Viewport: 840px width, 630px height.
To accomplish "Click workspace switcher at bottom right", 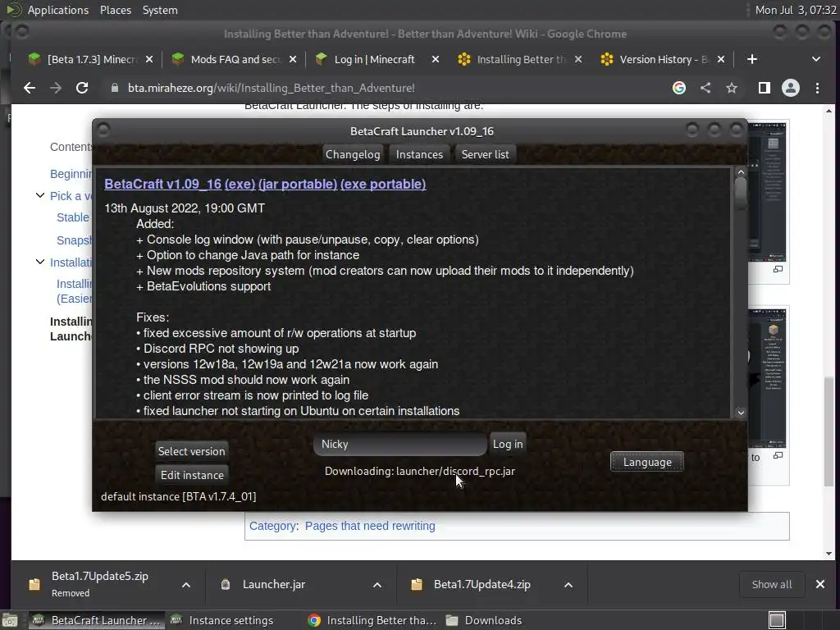I will pyautogui.click(x=778, y=620).
